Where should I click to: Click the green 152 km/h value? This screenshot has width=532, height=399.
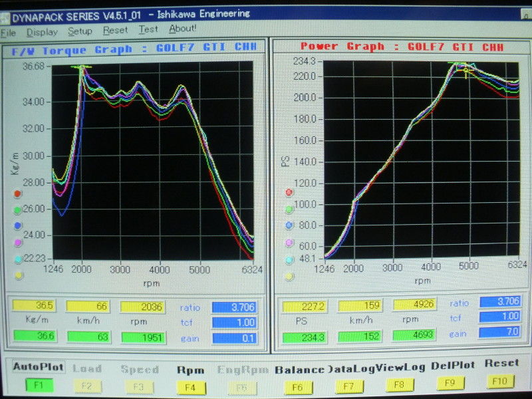point(360,336)
